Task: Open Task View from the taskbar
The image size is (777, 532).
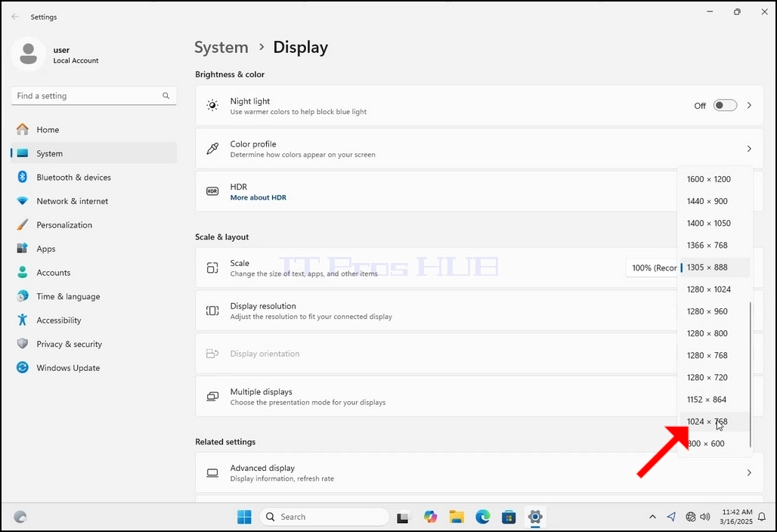Action: pos(404,517)
